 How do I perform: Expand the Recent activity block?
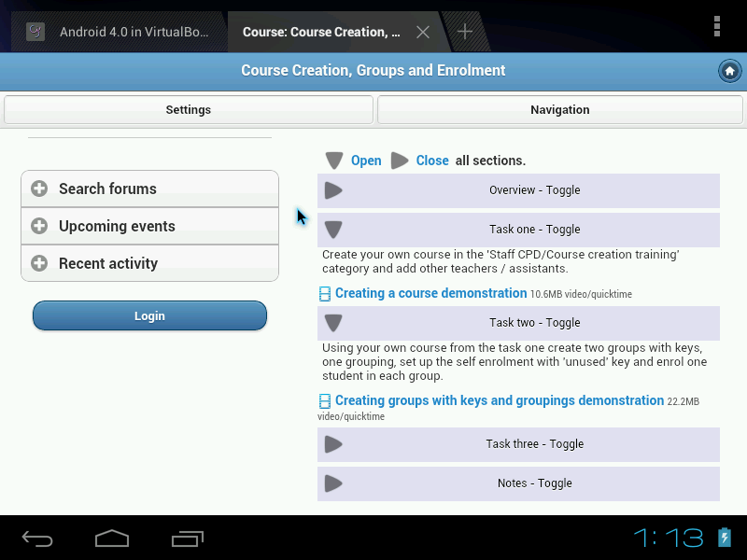pyautogui.click(x=149, y=263)
